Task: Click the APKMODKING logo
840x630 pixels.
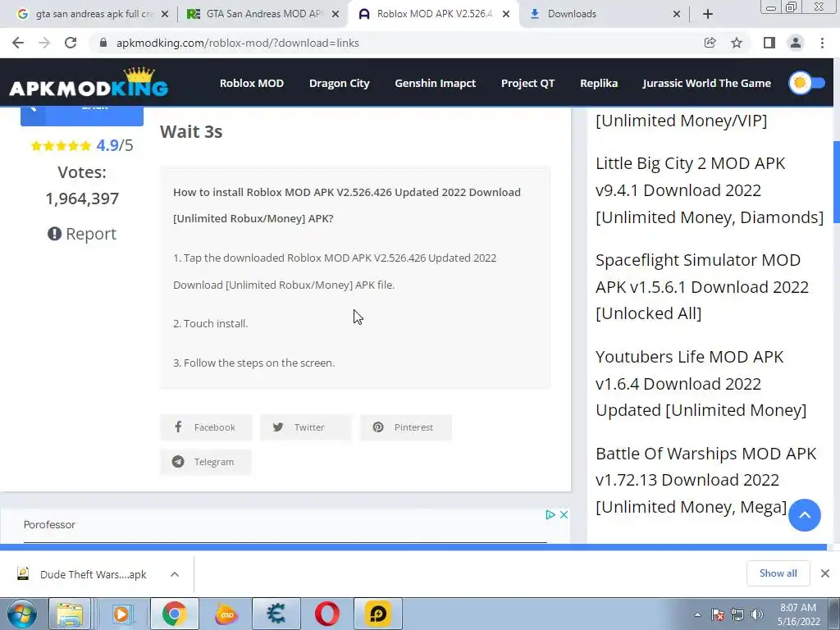Action: tap(89, 83)
